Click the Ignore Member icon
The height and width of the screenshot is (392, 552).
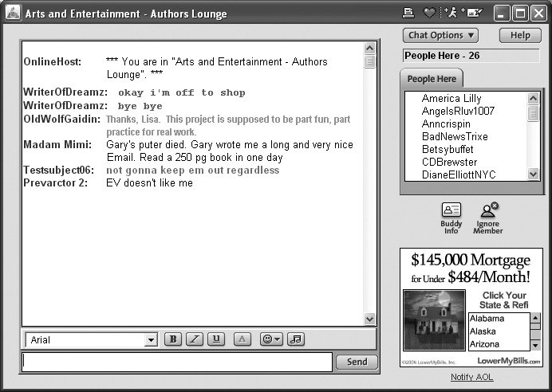[487, 218]
